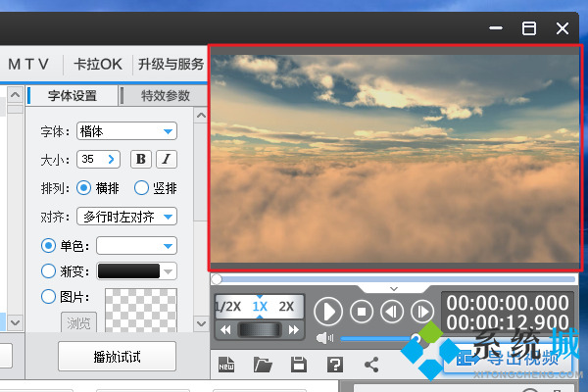The height and width of the screenshot is (392, 588).
Task: Open a project with the folder icon
Action: 263,366
